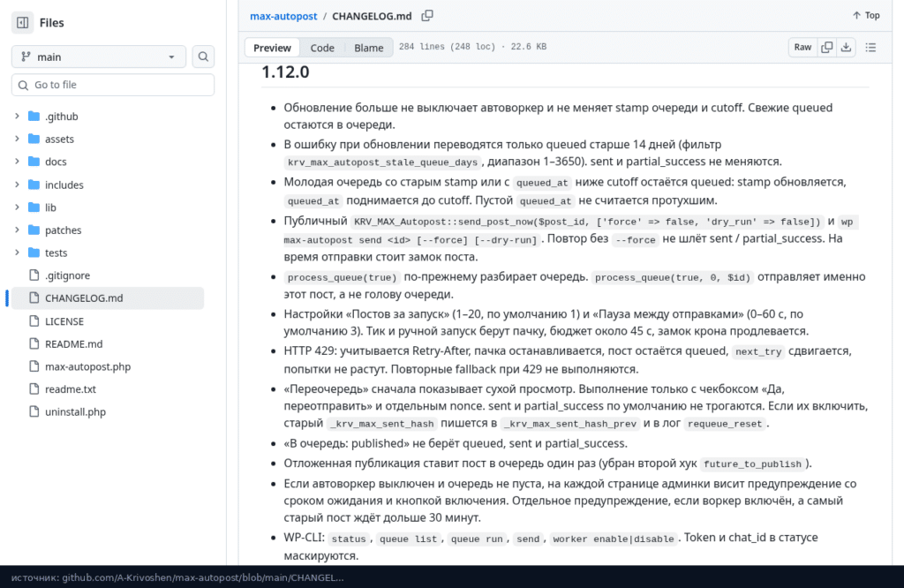Open the .gitignore file

tap(67, 275)
